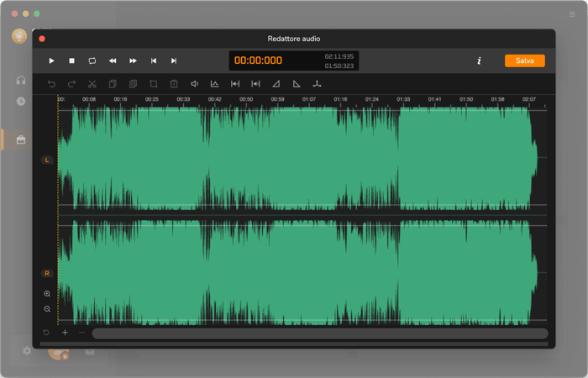Click the 01:50:323 time value

[339, 66]
